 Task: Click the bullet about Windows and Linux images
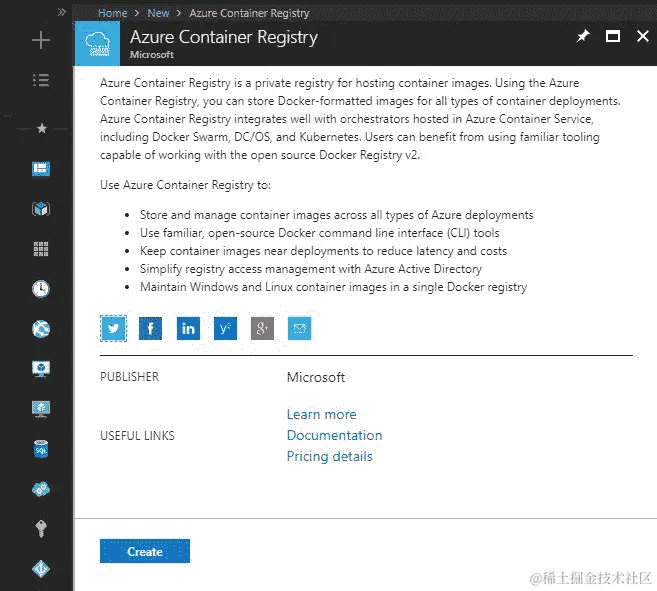334,287
